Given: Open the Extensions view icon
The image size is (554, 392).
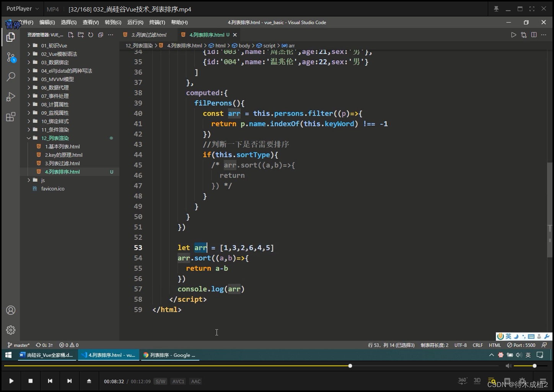Looking at the screenshot, I should [11, 117].
